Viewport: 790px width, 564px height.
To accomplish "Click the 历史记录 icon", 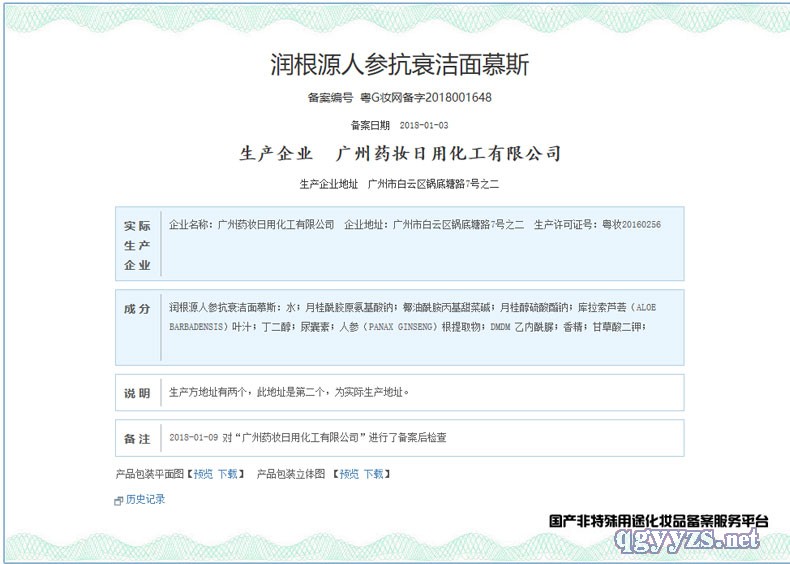I will pyautogui.click(x=118, y=500).
